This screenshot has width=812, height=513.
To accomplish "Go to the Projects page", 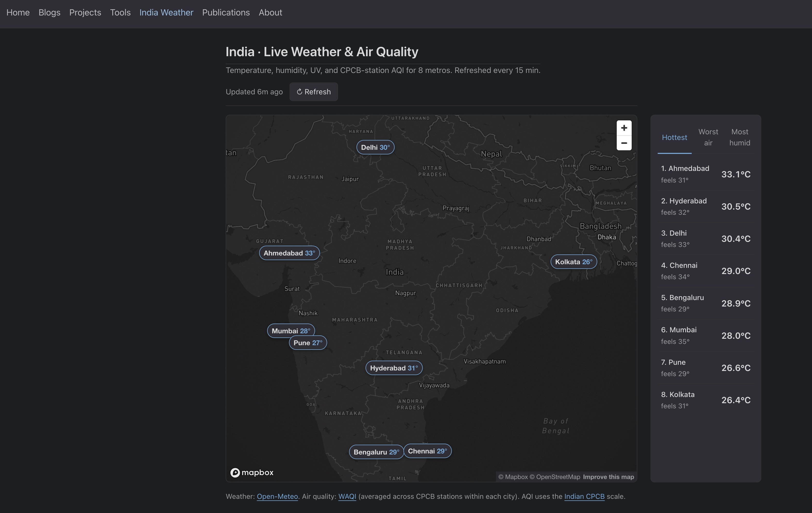I will click(85, 12).
